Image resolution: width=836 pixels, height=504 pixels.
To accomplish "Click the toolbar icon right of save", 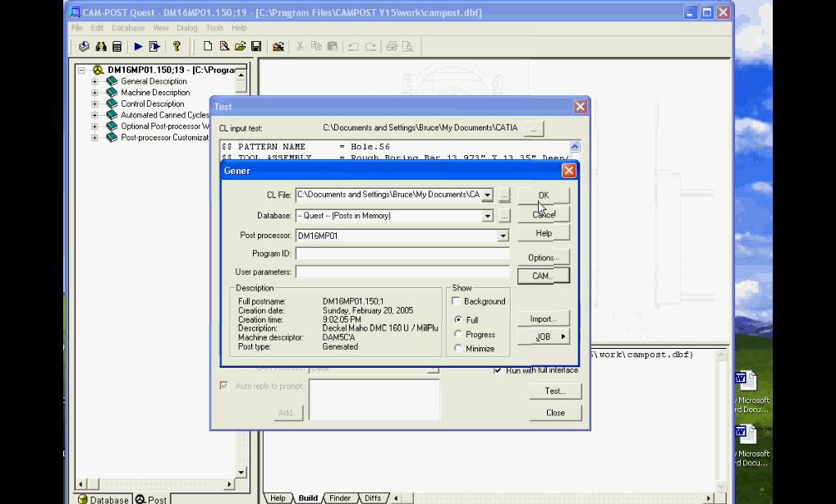I will pos(278,46).
